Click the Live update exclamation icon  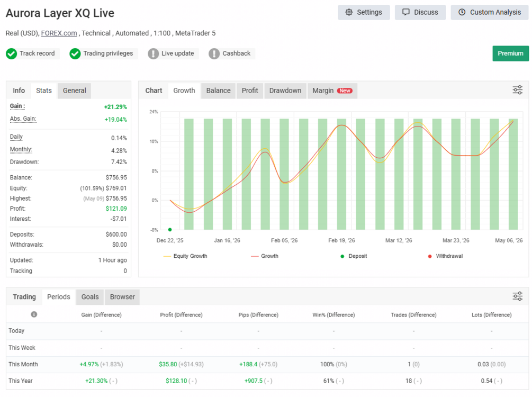pyautogui.click(x=154, y=53)
